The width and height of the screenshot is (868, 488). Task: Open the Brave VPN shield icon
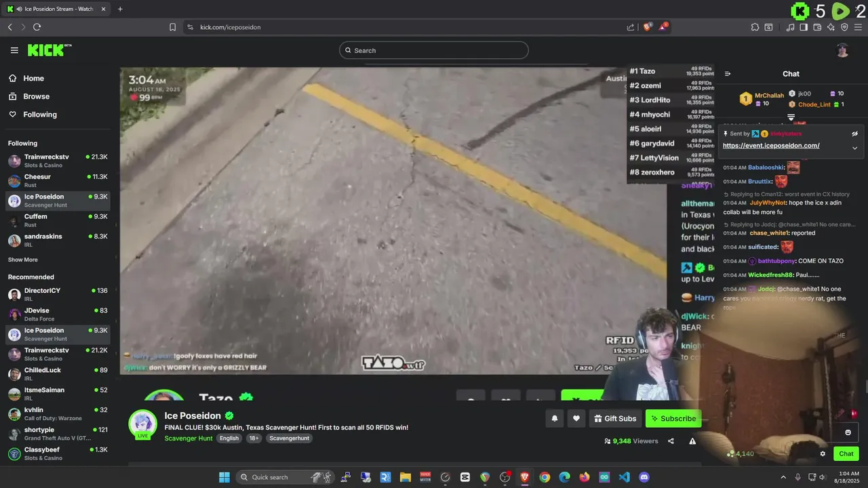click(x=844, y=27)
